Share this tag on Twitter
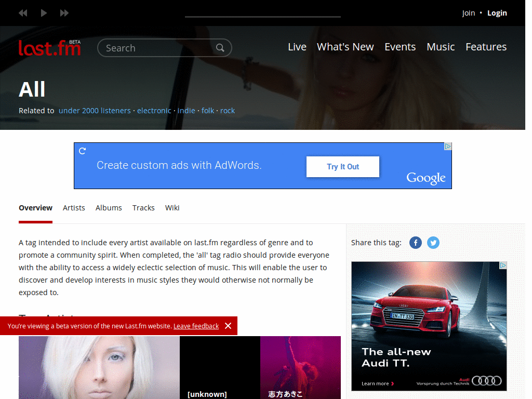532x399 pixels. 433,243
